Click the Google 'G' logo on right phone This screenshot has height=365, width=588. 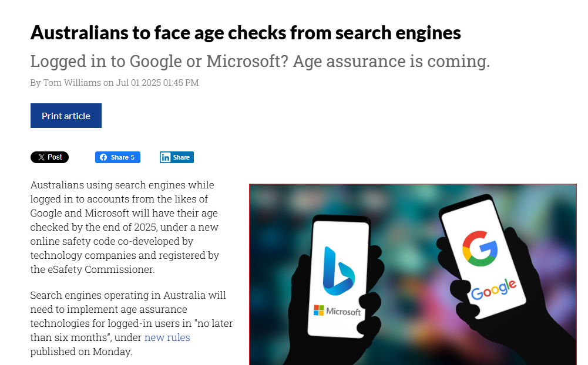pos(480,249)
